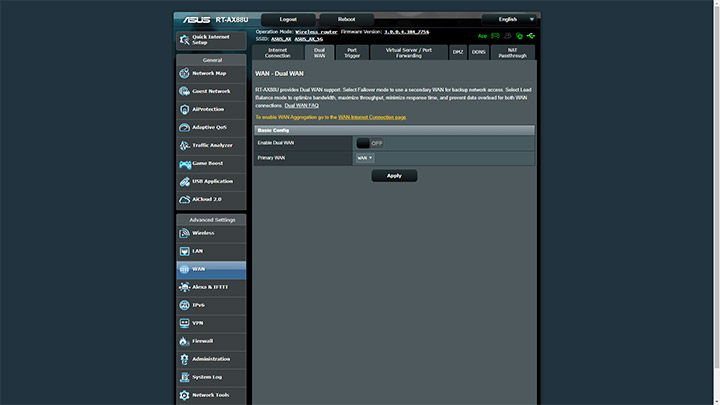Click the Advanced Settings section header
This screenshot has height=405, width=720.
click(x=212, y=220)
